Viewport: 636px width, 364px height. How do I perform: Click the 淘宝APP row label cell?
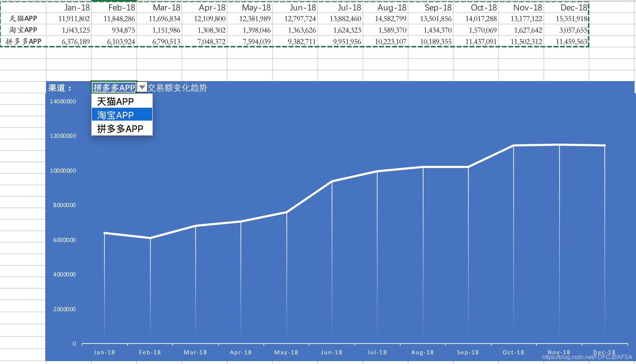(23, 30)
